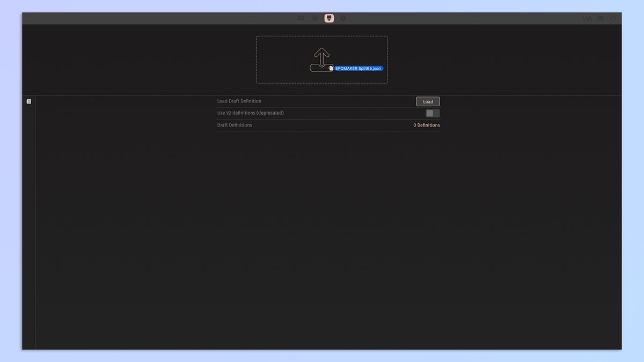
Task: Enable the Use V2 definitions toggle
Action: coord(432,113)
